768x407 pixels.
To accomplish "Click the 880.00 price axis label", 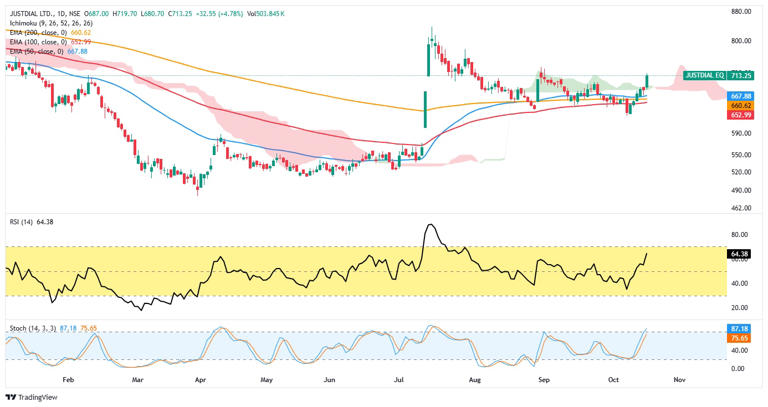I will click(741, 11).
